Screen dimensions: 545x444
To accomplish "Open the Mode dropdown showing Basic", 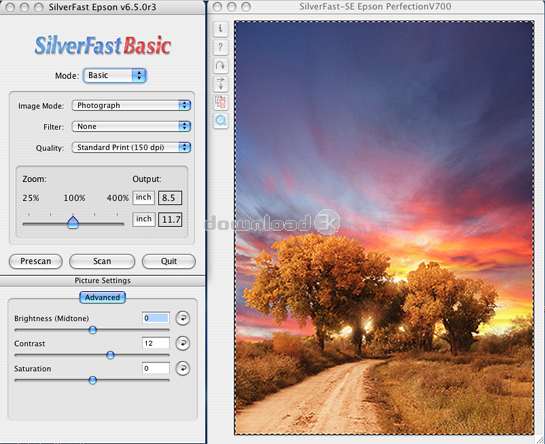I will point(114,75).
